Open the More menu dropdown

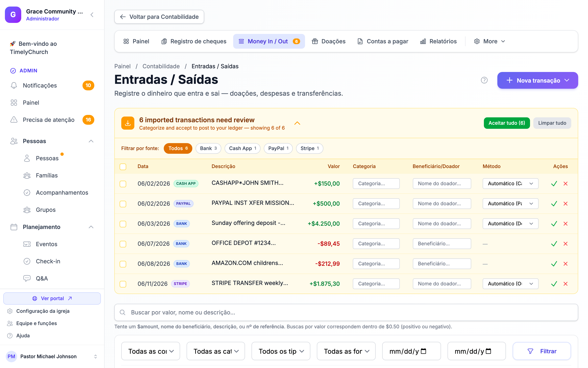point(490,41)
